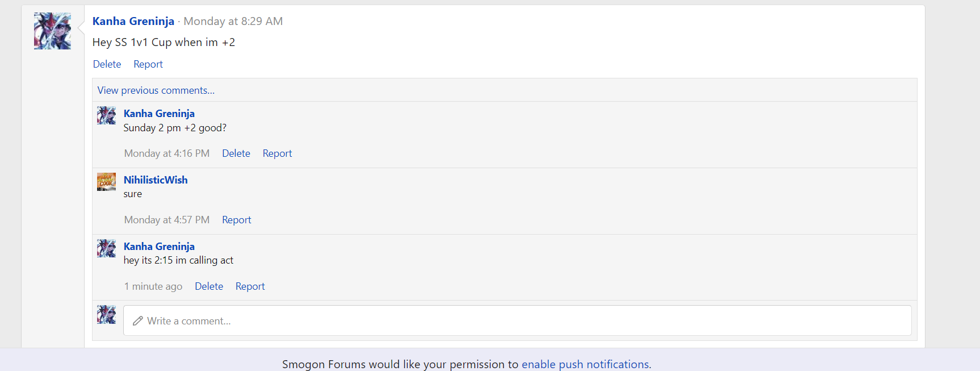Click the pencil icon in comment box
The width and height of the screenshot is (980, 371).
(137, 321)
